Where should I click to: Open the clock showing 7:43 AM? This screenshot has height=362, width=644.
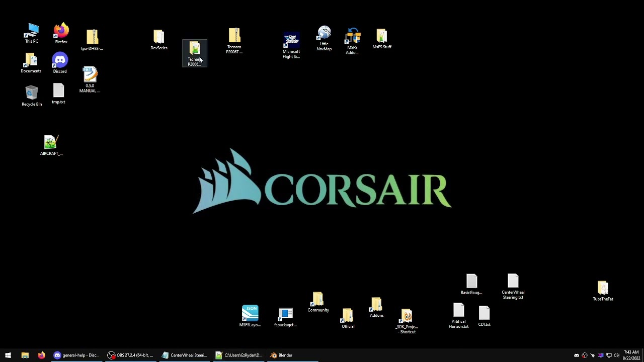click(631, 355)
